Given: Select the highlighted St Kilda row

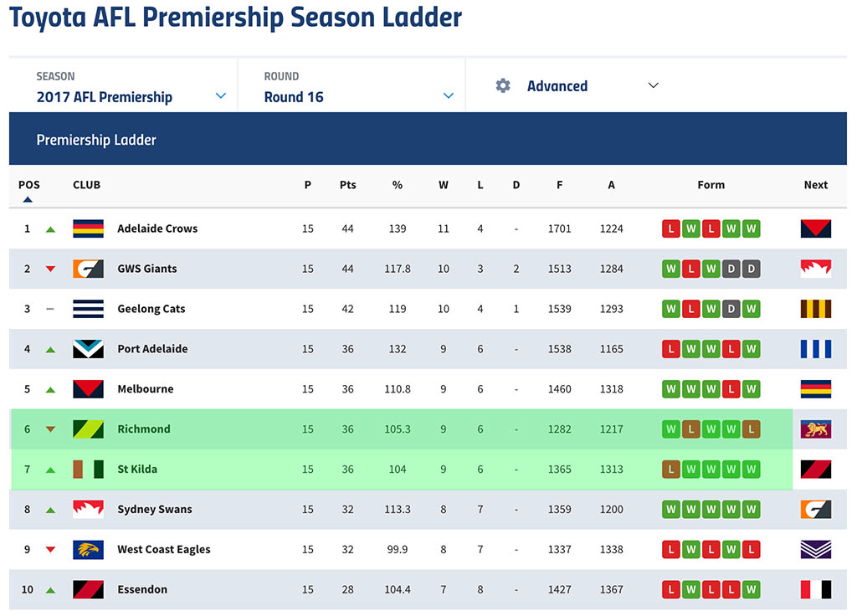Looking at the screenshot, I should tap(402, 469).
